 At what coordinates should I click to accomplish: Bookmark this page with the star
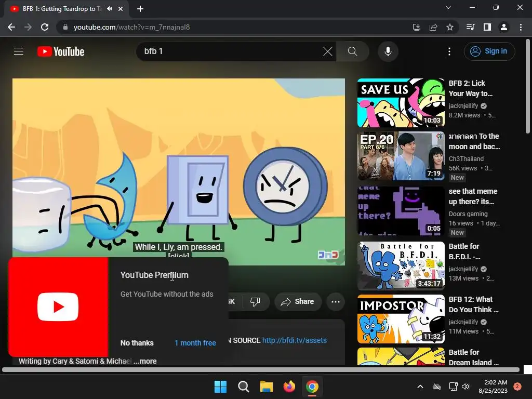[x=449, y=27]
